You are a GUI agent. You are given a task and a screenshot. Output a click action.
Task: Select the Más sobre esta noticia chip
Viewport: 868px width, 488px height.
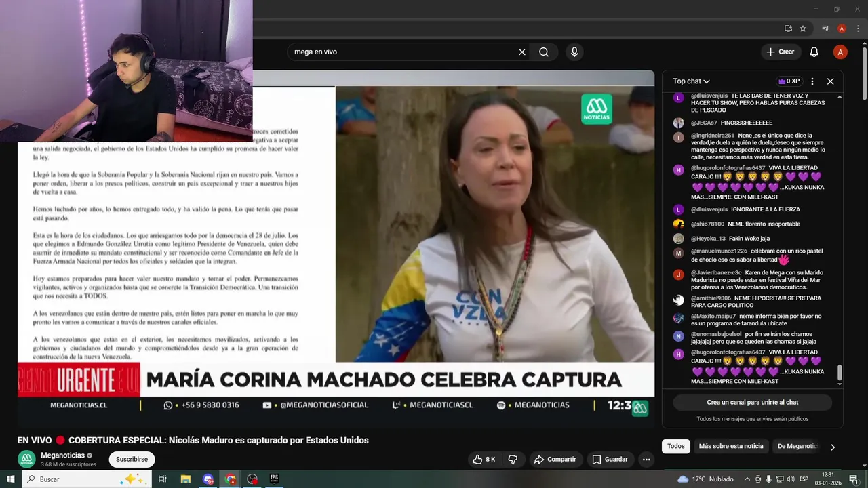pos(731,446)
